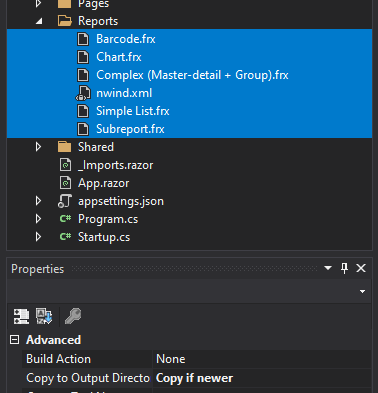Click the appsettings.json file icon

click(x=65, y=201)
